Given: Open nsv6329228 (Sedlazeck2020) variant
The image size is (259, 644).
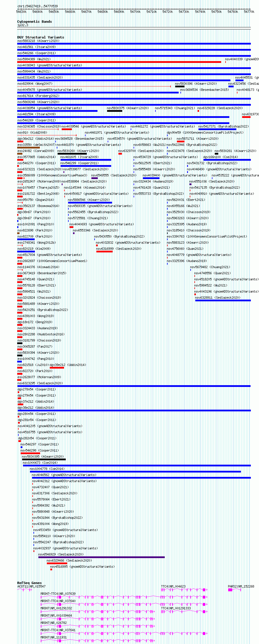Looking at the screenshot, I should [220, 108].
